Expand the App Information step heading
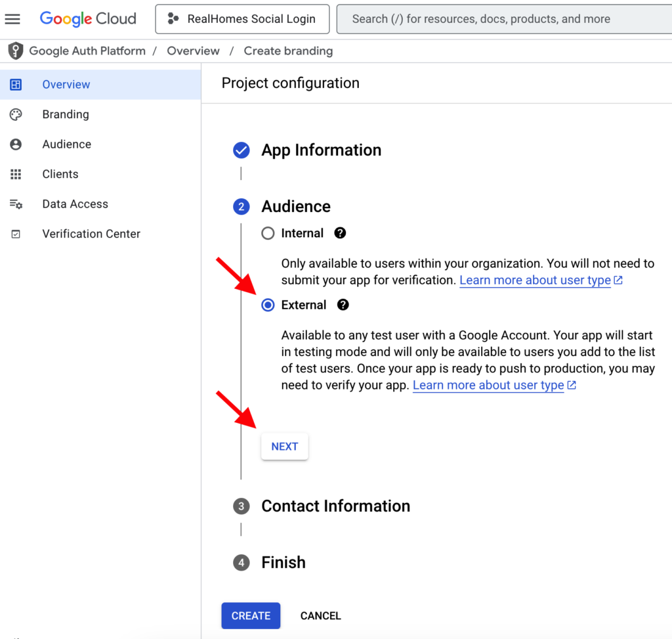 coord(322,150)
